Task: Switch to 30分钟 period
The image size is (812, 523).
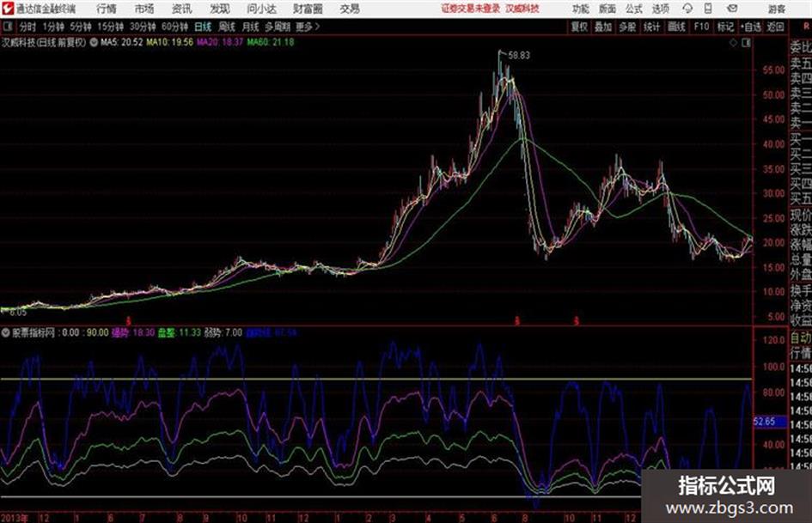Action: coord(143,27)
